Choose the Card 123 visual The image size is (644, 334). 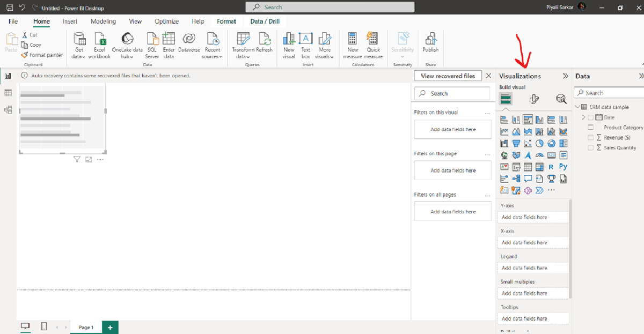pyautogui.click(x=551, y=155)
